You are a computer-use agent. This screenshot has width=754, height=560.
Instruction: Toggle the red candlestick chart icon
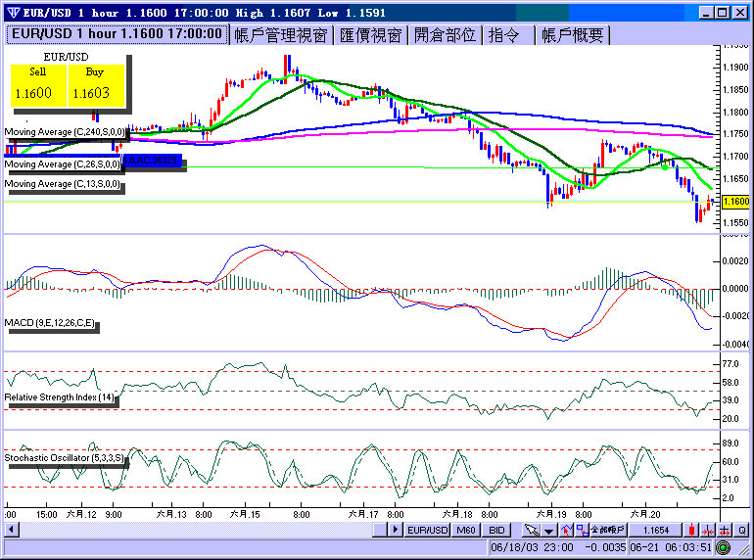click(691, 530)
